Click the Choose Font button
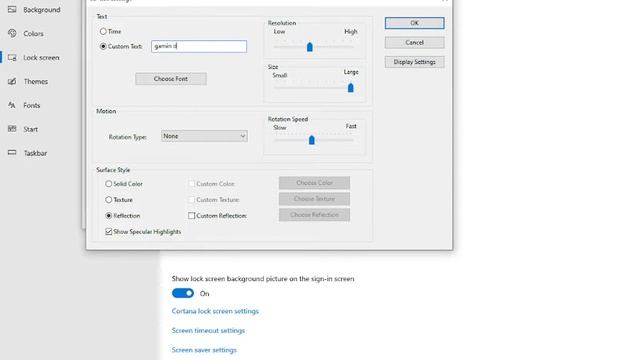Viewport: 640px width, 360px height. point(171,79)
